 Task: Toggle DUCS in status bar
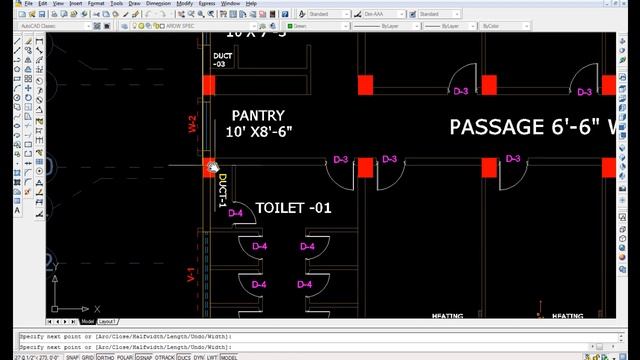pos(184,357)
